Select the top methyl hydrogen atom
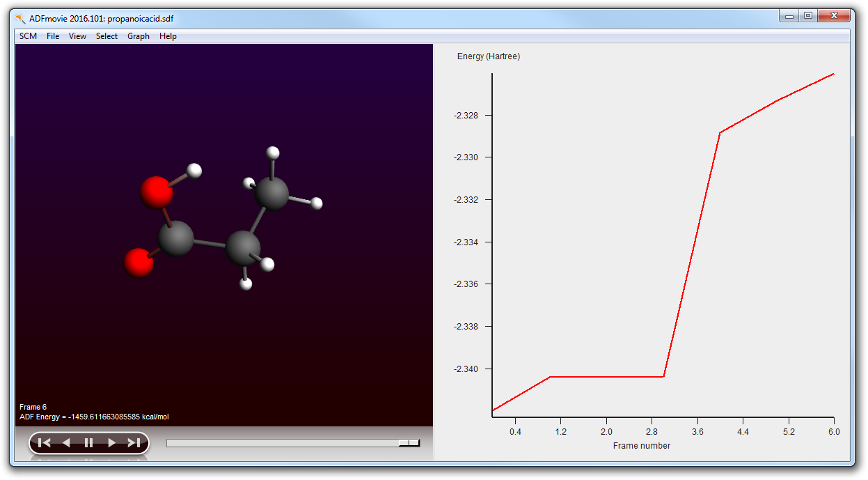868x480 pixels. [274, 153]
